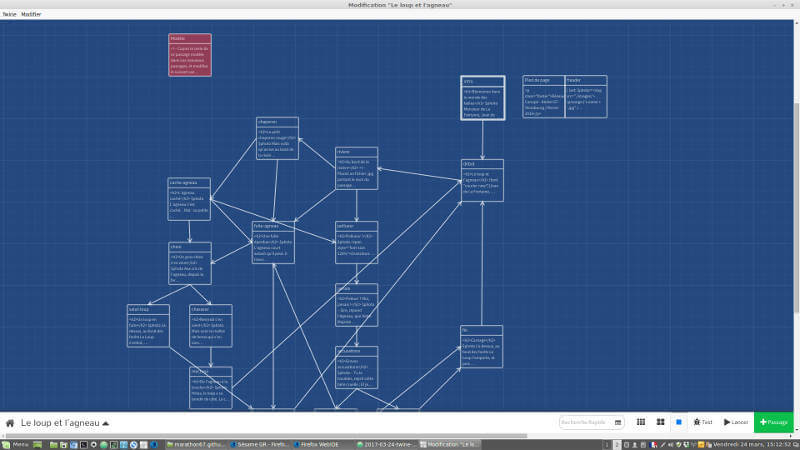Viewport: 800px width, 450px height.
Task: Select the 'seuil-bois' passage
Action: click(x=148, y=326)
